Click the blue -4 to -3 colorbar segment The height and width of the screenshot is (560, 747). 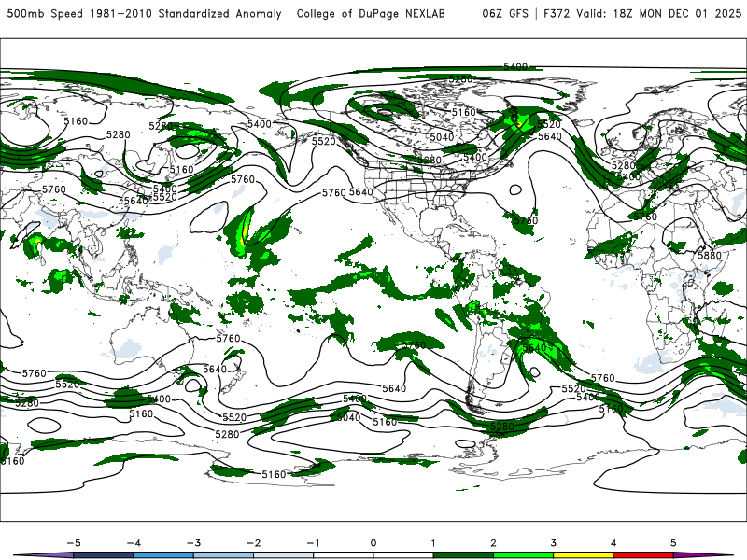coord(163,555)
